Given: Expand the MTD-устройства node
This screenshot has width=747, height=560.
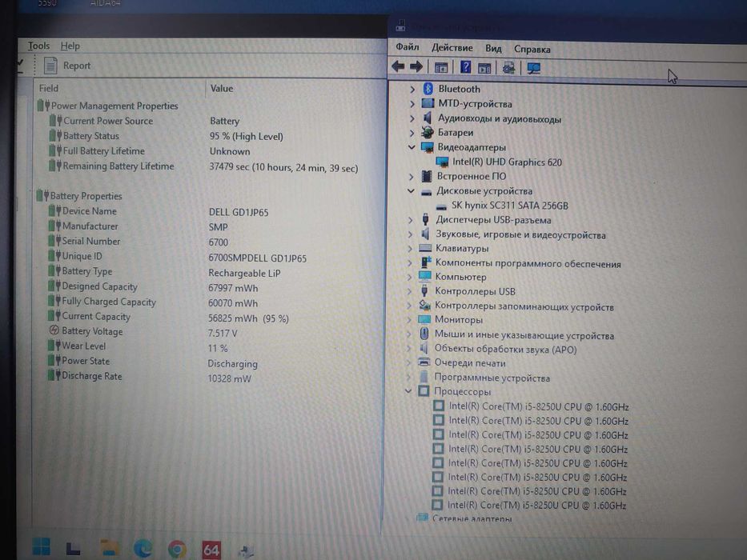Looking at the screenshot, I should click(x=412, y=104).
